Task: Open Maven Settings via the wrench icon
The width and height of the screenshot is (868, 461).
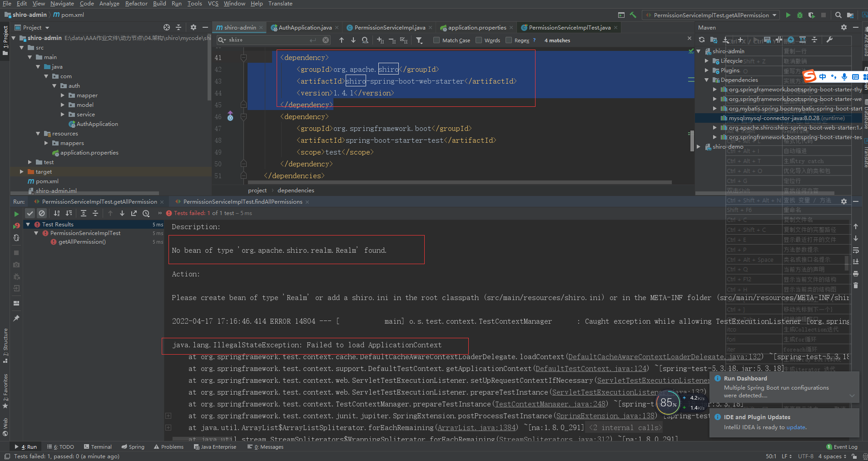Action: coord(831,40)
